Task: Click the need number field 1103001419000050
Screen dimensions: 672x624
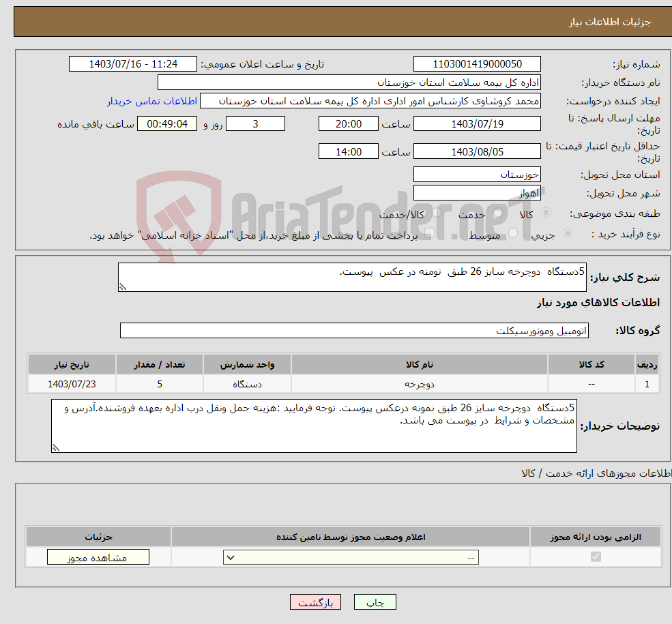Action: click(477, 64)
